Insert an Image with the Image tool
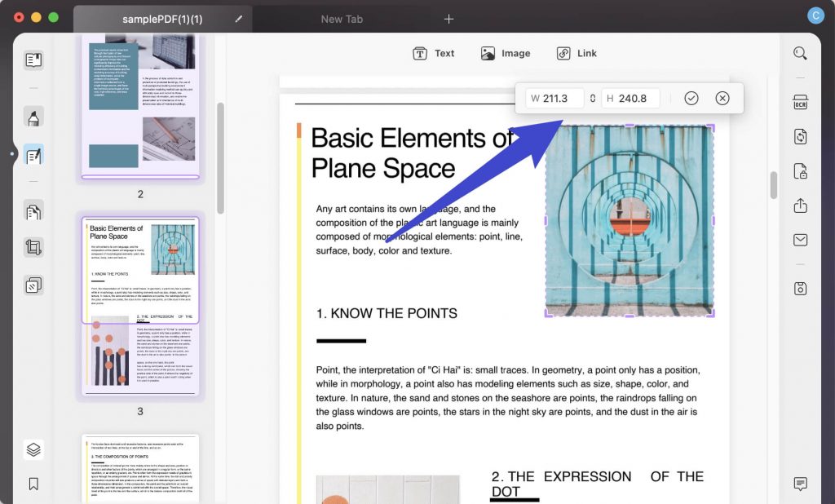Image resolution: width=835 pixels, height=504 pixels. (506, 52)
